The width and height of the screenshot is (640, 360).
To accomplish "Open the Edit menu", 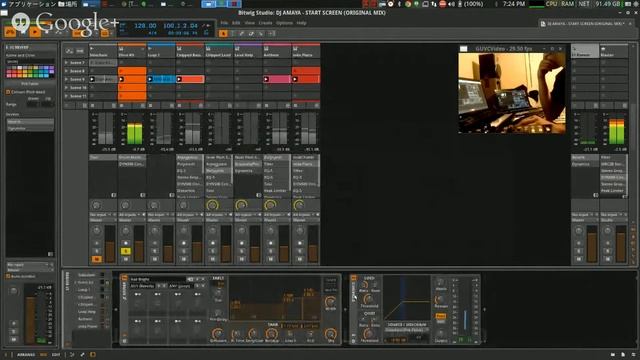I will click(x=236, y=23).
